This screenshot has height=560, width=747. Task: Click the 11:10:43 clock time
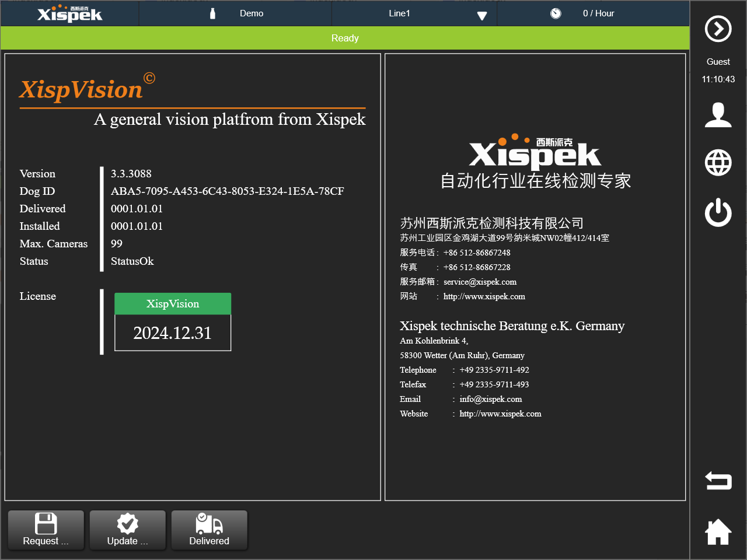pyautogui.click(x=718, y=79)
